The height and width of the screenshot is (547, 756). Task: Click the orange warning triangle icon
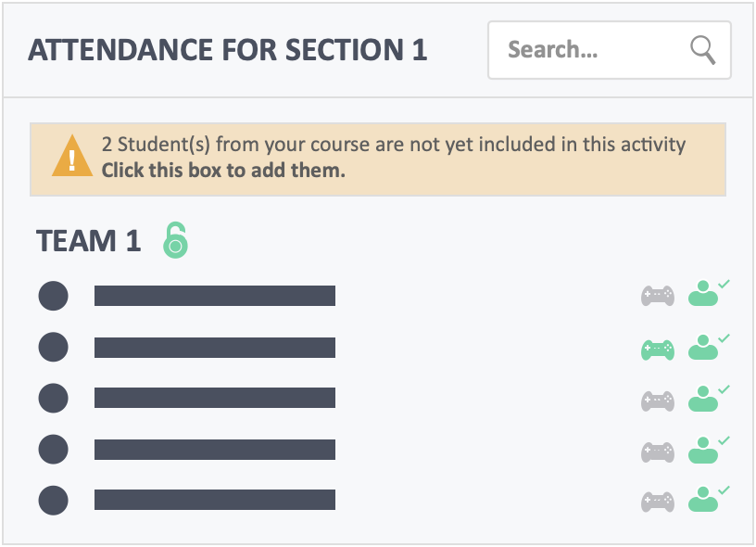[x=72, y=156]
